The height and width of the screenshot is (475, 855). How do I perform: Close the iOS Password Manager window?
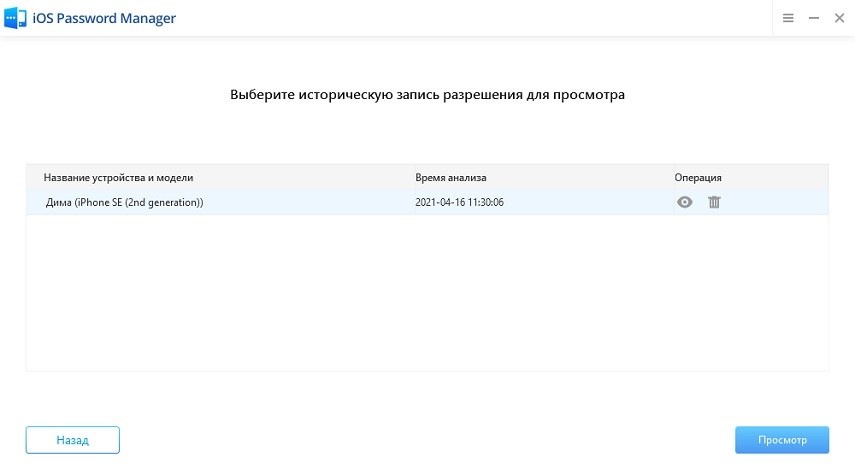click(x=838, y=18)
